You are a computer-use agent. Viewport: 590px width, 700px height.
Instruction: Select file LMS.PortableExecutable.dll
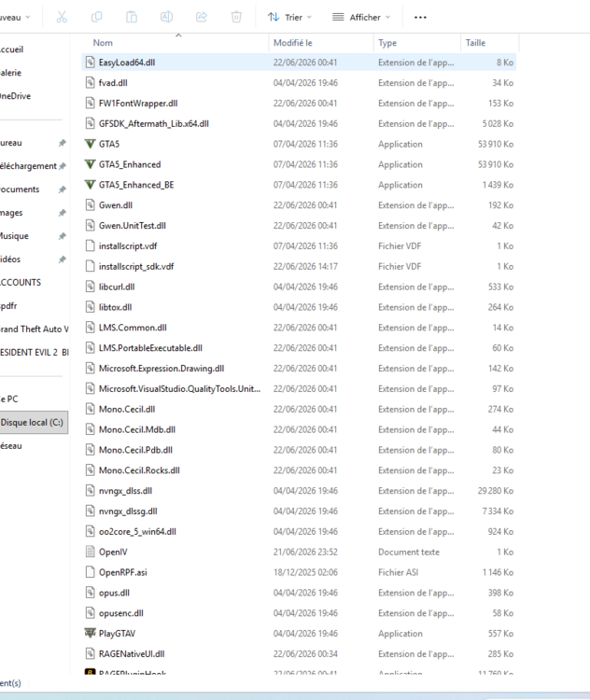(x=299, y=348)
